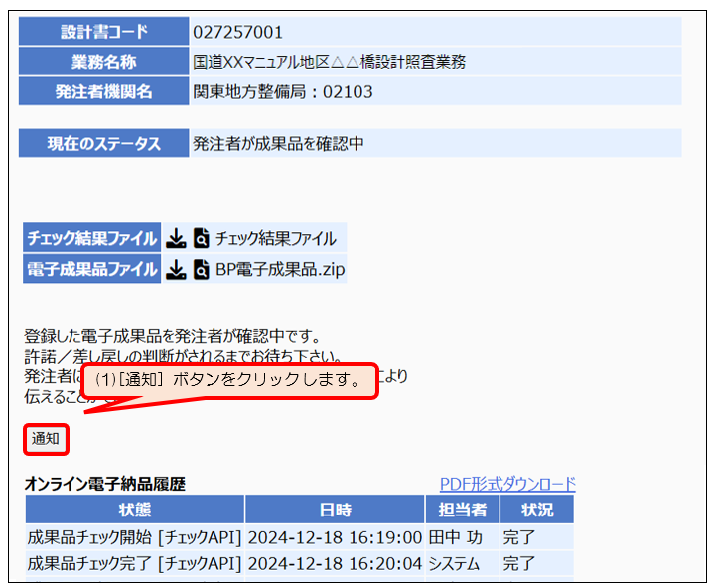Click the 設計書コード value 027257001

238,32
